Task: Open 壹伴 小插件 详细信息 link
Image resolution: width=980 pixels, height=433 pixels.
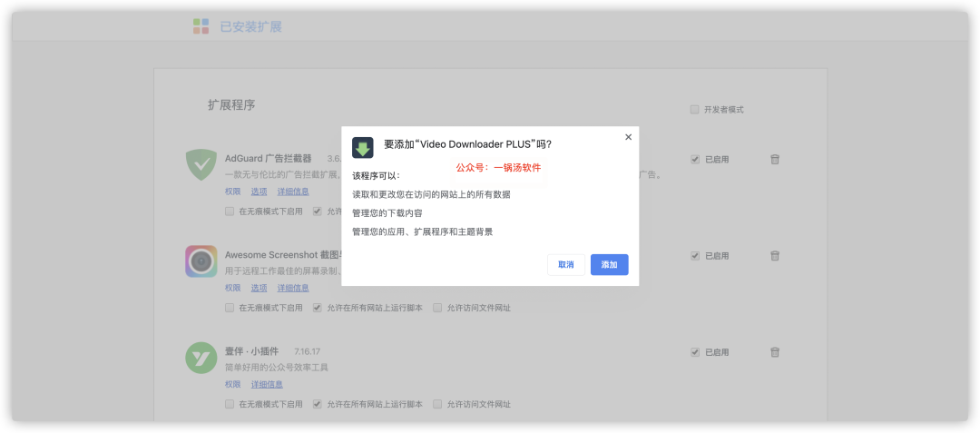Action: [267, 384]
